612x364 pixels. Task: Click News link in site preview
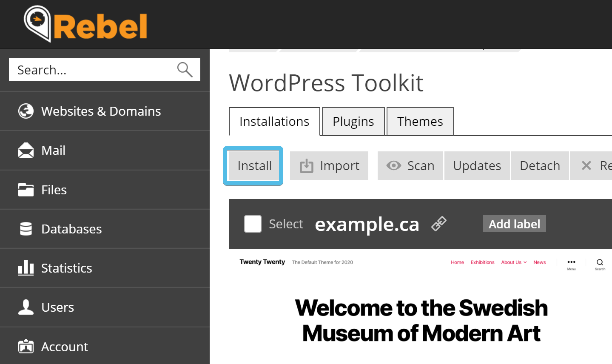540,262
